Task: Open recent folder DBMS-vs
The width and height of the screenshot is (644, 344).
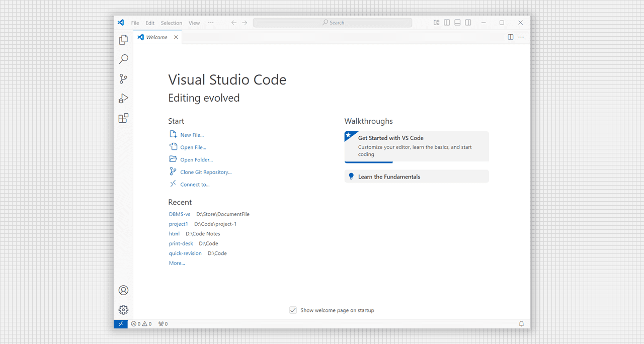Action: click(180, 214)
